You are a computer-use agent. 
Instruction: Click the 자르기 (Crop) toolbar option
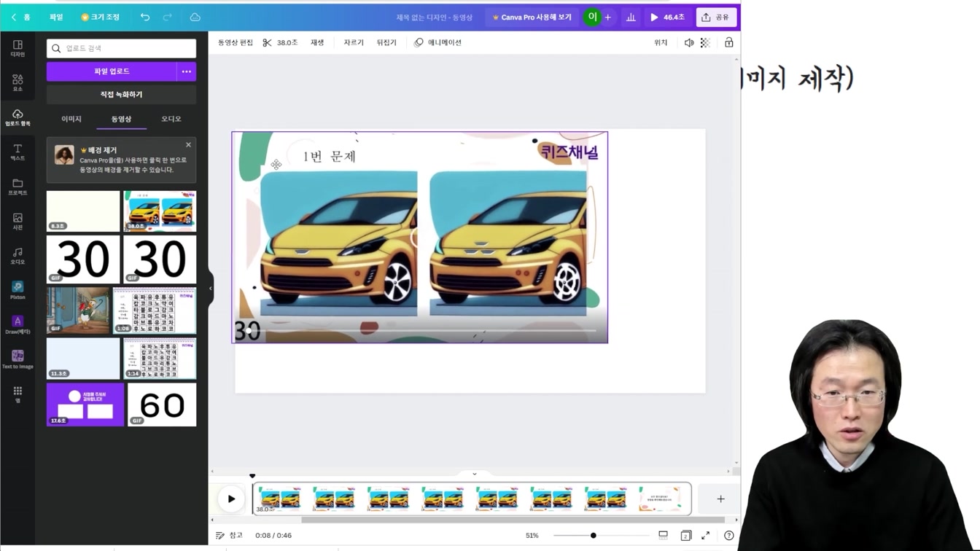point(354,42)
